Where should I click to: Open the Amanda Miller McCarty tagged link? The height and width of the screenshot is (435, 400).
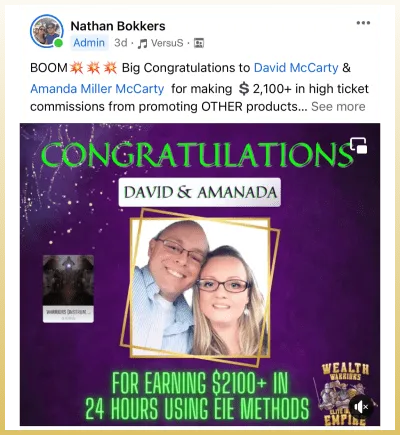[97, 89]
